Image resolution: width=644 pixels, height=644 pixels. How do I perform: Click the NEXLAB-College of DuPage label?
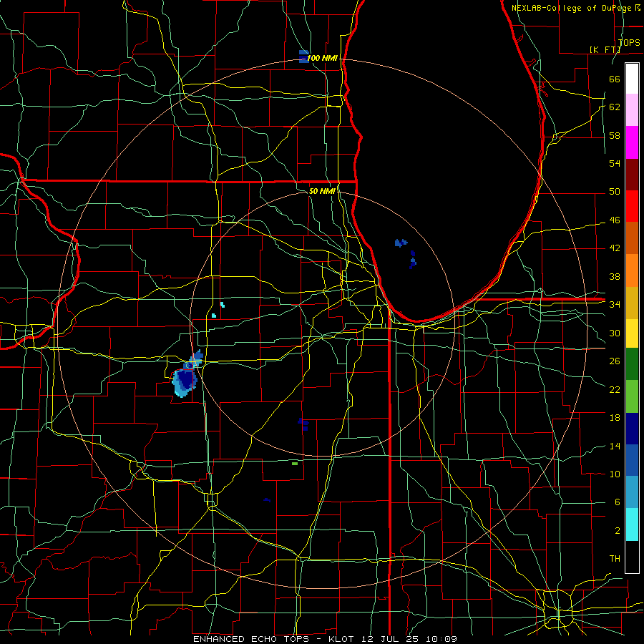click(572, 8)
